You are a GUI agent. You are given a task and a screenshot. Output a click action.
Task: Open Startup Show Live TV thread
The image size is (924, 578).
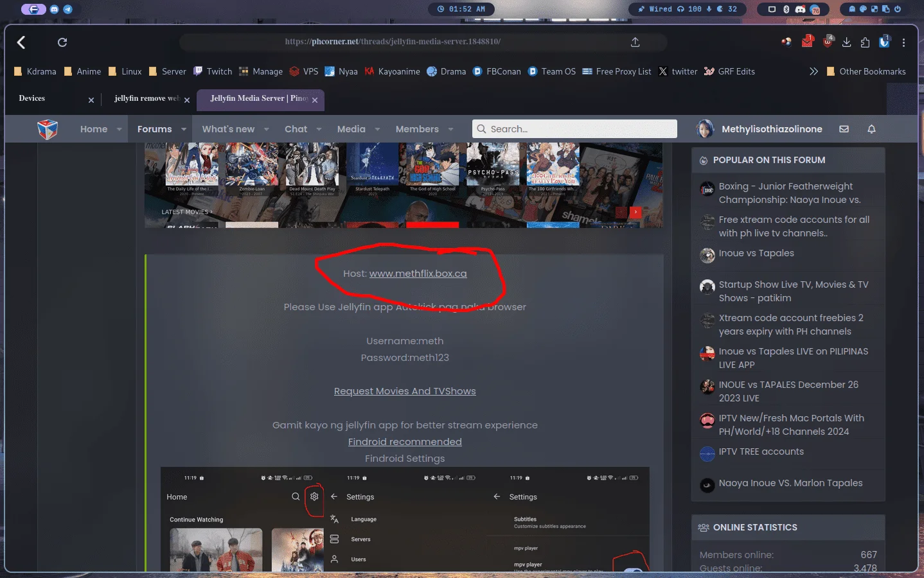(794, 291)
